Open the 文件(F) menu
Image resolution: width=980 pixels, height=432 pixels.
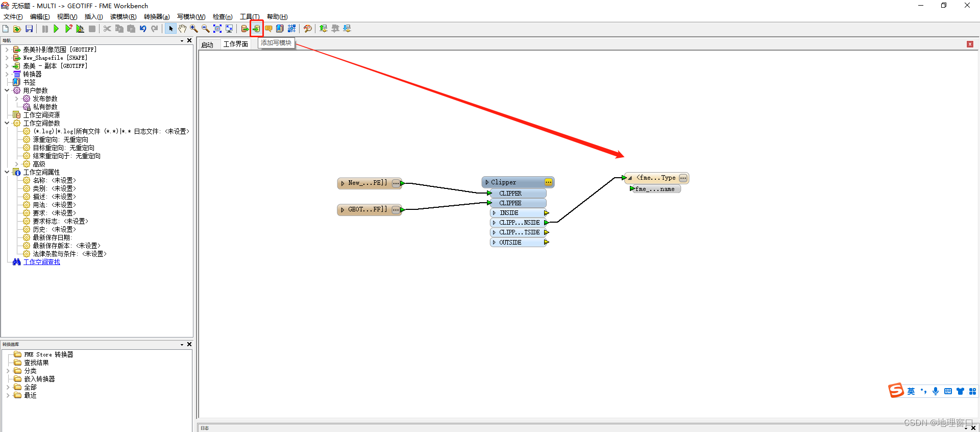tap(13, 17)
